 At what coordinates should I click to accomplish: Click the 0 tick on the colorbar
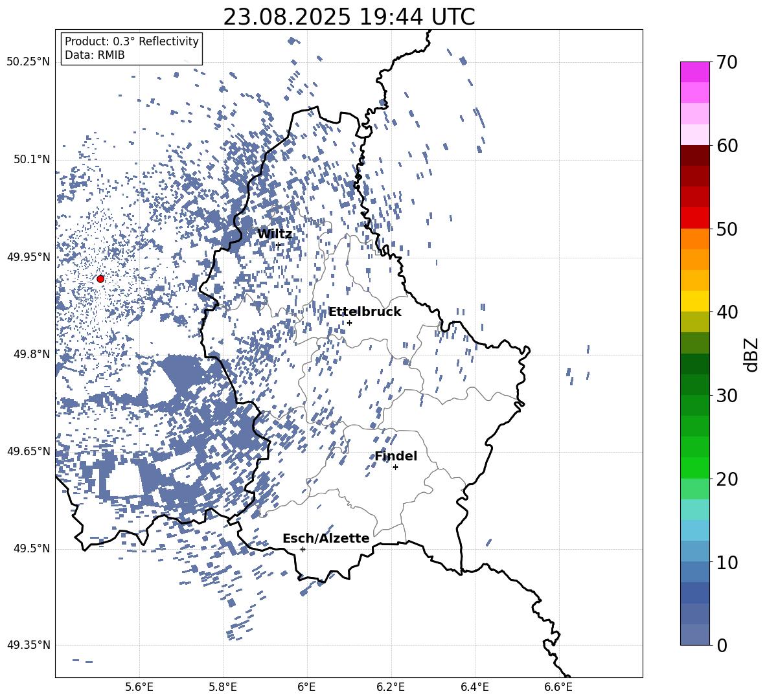(721, 645)
